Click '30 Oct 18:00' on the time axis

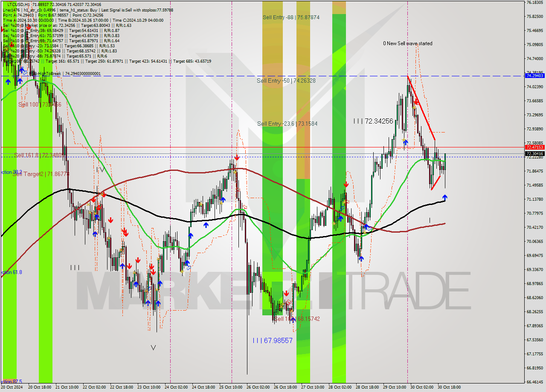(449, 387)
